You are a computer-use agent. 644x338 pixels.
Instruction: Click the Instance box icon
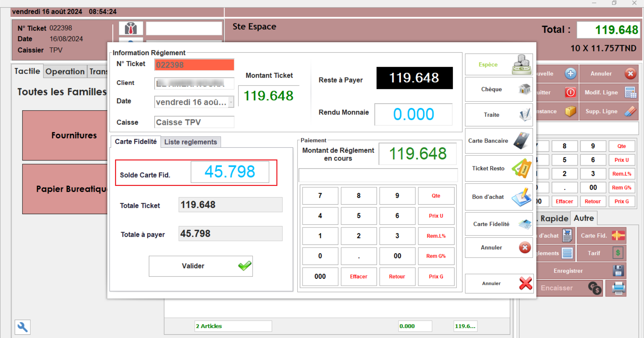point(570,111)
